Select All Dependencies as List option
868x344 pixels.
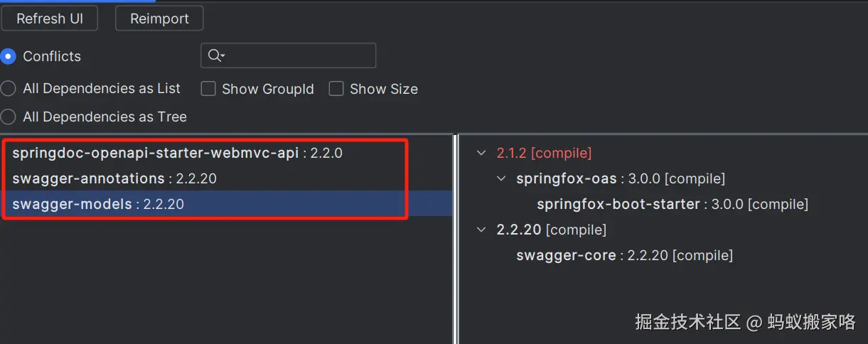9,89
